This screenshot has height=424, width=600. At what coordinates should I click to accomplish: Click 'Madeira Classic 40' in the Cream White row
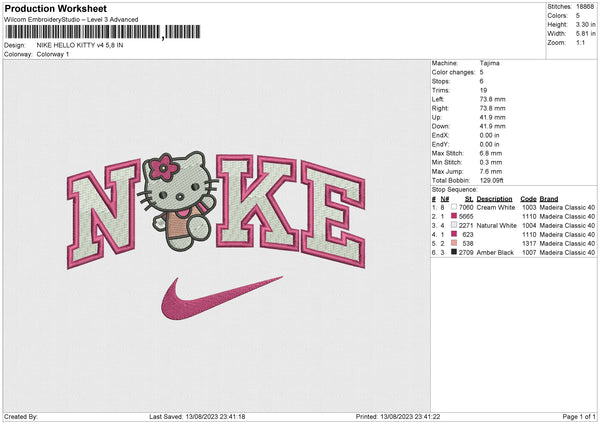pos(567,207)
